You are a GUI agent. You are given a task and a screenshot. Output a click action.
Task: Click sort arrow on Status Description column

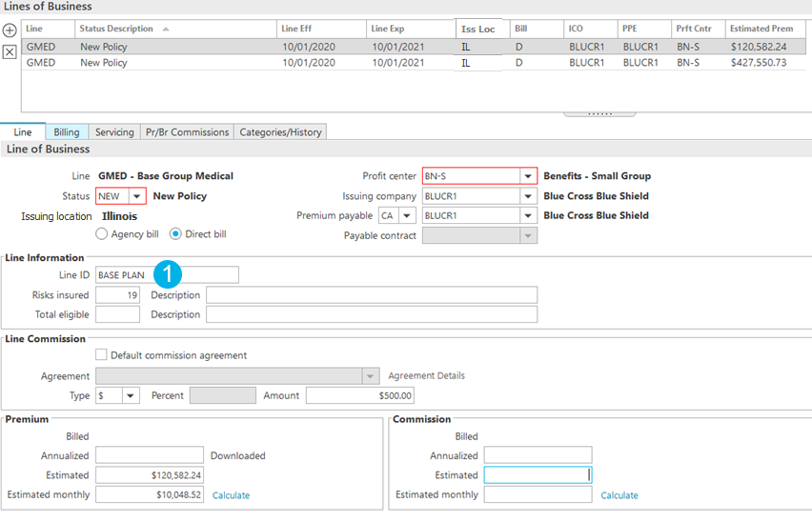click(167, 29)
